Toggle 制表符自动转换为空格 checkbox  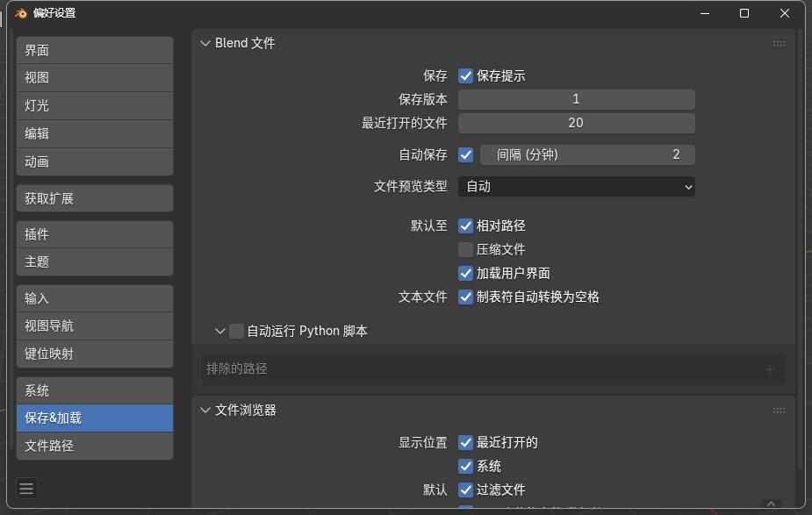coord(465,297)
